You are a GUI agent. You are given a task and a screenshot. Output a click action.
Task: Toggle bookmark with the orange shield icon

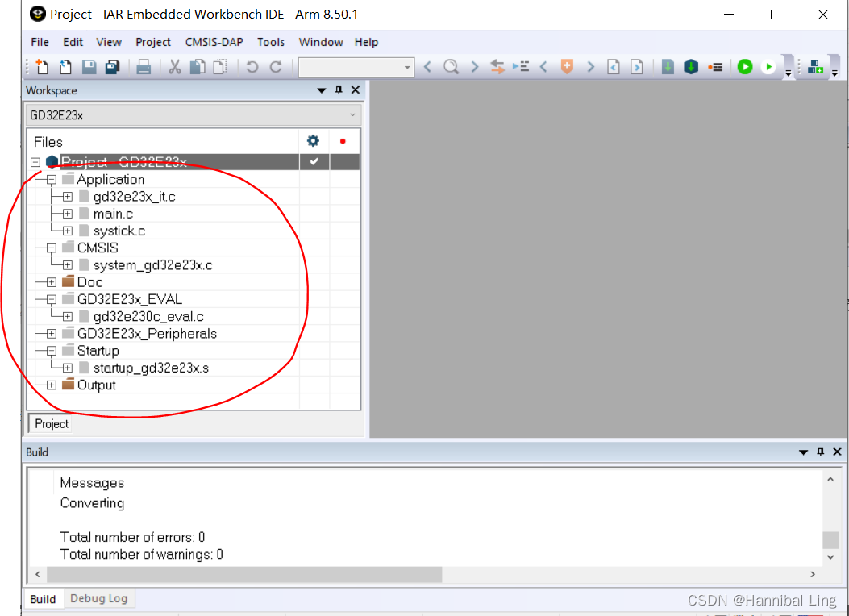[x=567, y=67]
